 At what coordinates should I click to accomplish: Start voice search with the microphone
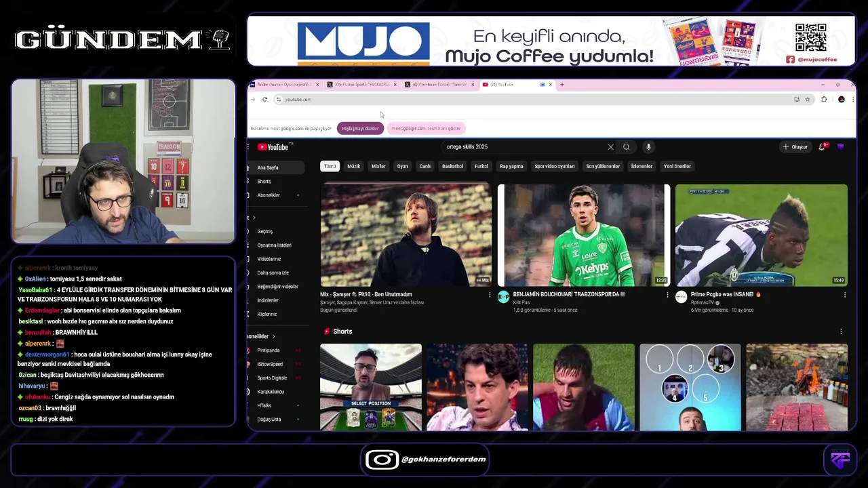click(x=648, y=147)
